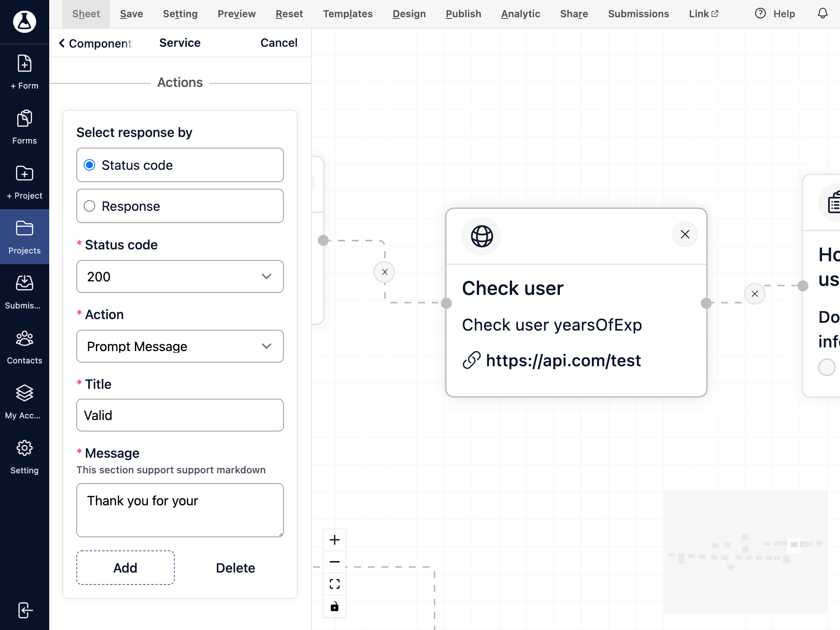Open the notifications bell

tap(822, 14)
